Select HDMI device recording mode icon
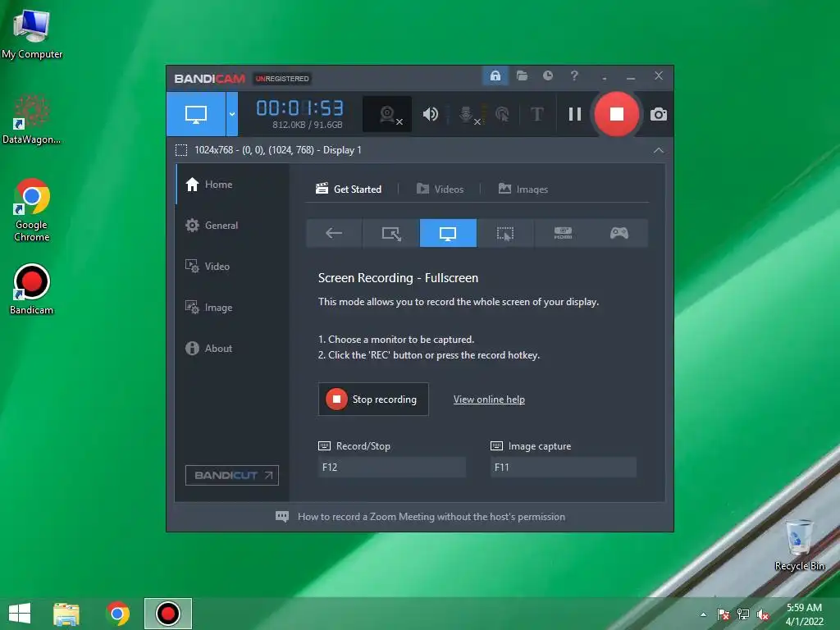Screen dimensions: 840x630 (x=563, y=233)
